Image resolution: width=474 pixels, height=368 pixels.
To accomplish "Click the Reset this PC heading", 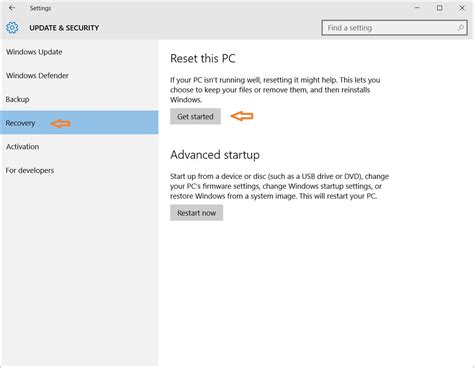I will (203, 58).
